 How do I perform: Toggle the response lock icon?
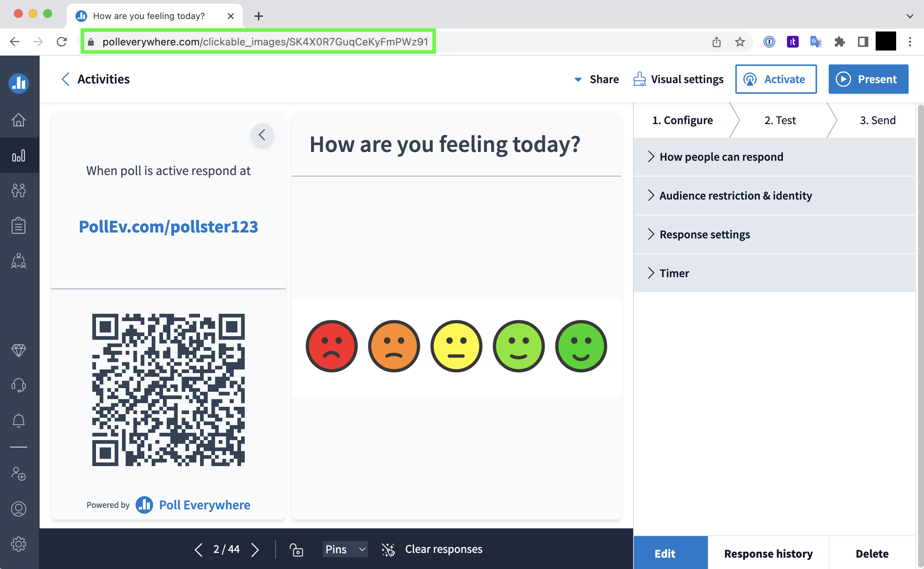coord(297,549)
